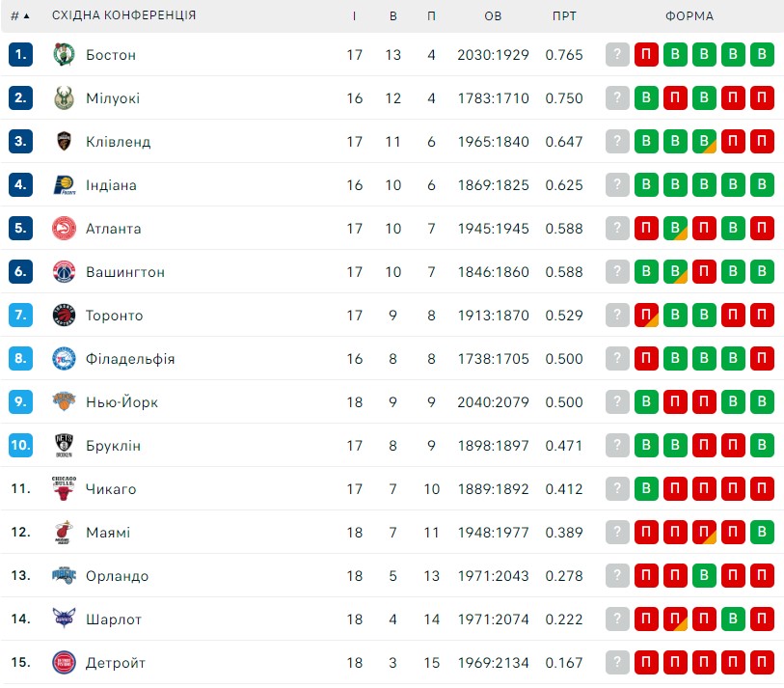Click the Atlanta Hawks logo
This screenshot has width=784, height=688.
click(64, 228)
